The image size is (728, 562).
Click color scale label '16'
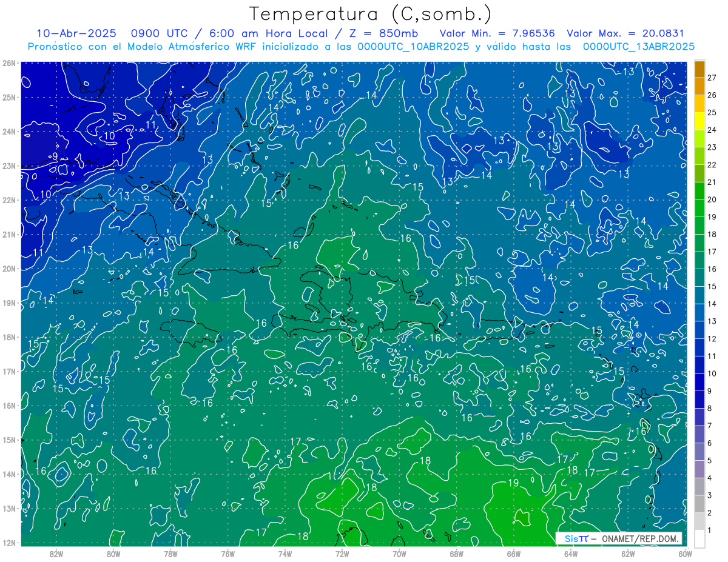[713, 269]
